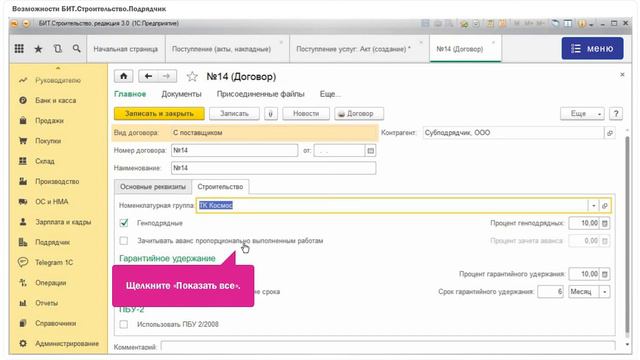Open Основные реквизиты tab
This screenshot has height=360, width=640.
[x=153, y=187]
